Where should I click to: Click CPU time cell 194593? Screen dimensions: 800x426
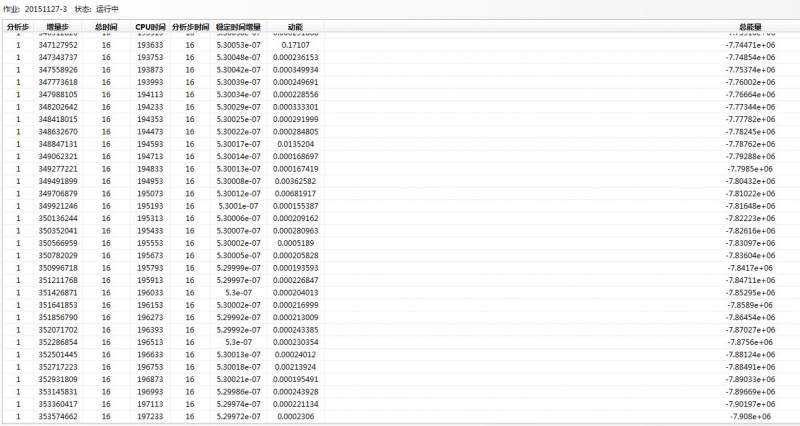150,144
